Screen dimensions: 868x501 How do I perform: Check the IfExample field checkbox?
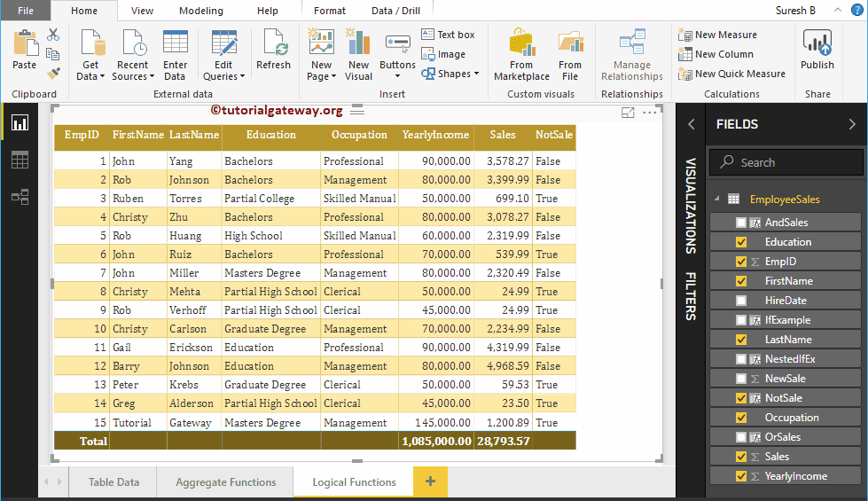741,320
